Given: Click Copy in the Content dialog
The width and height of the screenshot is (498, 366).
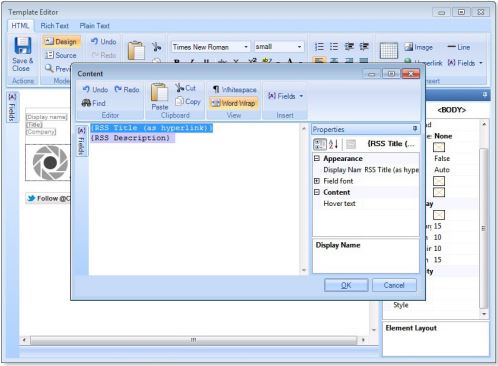Looking at the screenshot, I should 188,101.
